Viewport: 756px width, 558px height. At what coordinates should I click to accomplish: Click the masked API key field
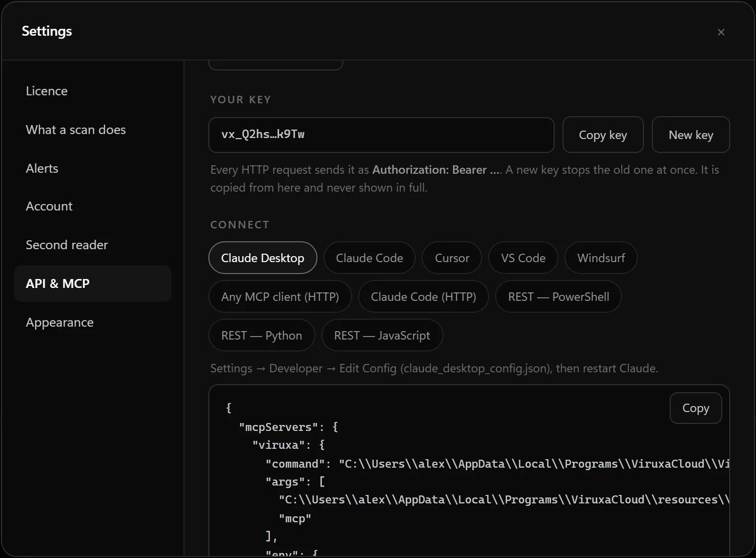click(381, 135)
